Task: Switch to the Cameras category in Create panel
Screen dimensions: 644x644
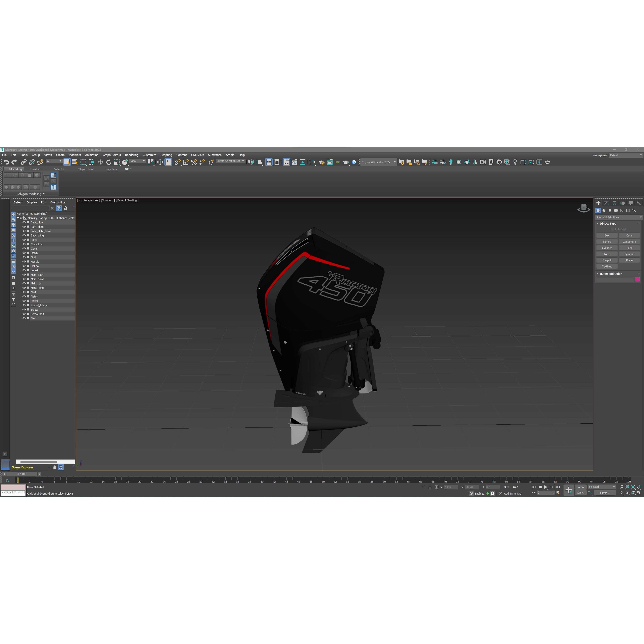Action: pyautogui.click(x=616, y=211)
